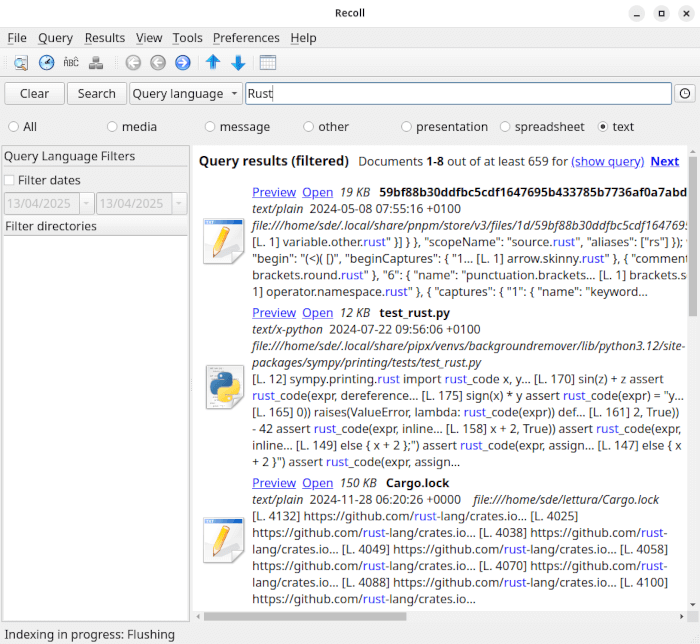
Task: Open the File menu
Action: tap(17, 38)
